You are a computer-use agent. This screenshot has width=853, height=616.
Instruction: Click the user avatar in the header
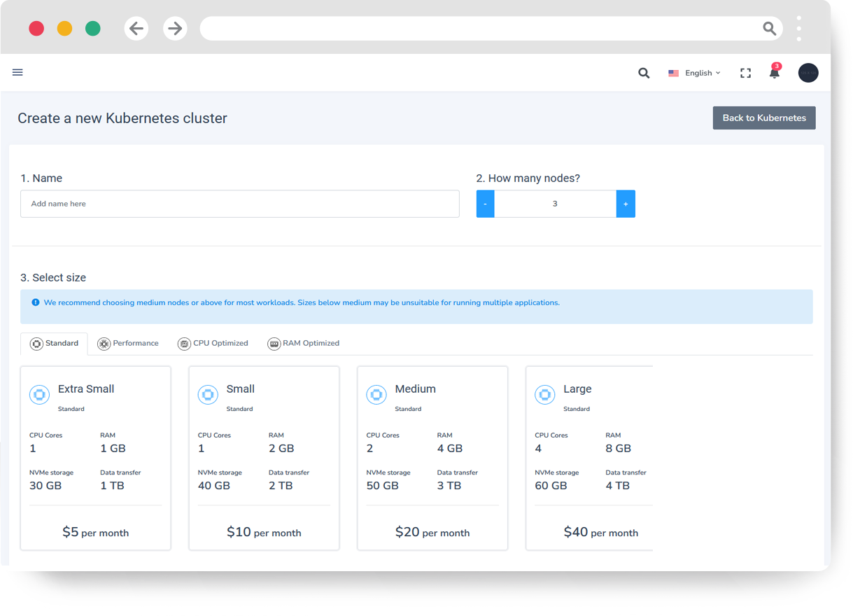(808, 73)
